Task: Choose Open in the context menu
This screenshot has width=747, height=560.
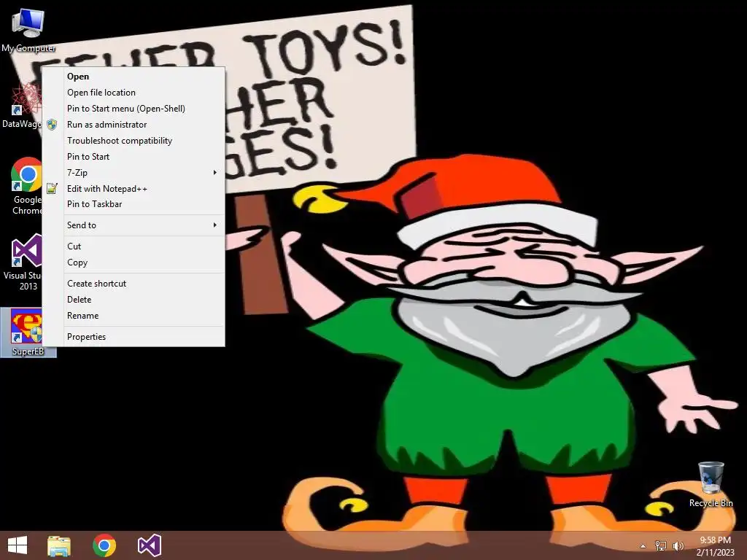Action: 133,76
